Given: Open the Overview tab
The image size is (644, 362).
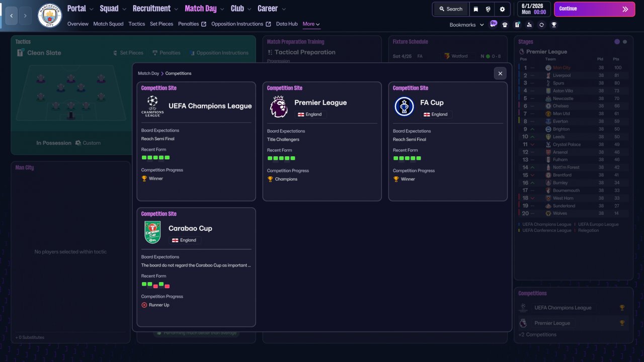Looking at the screenshot, I should tap(78, 24).
